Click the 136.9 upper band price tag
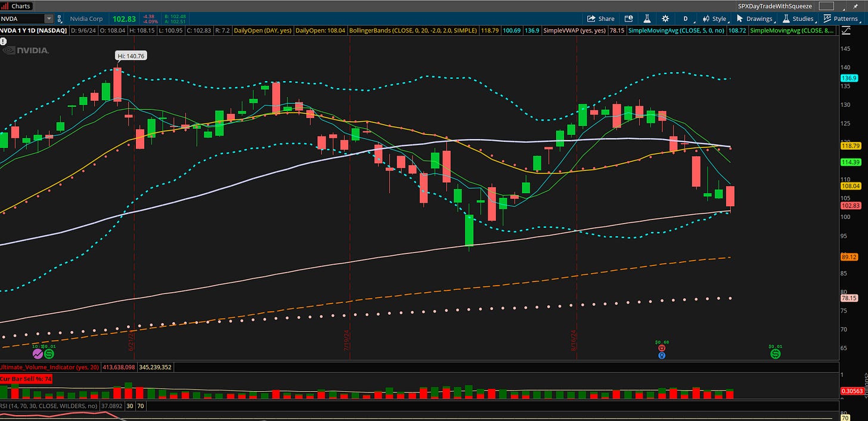Viewport: 868px width, 421px height. tap(849, 78)
